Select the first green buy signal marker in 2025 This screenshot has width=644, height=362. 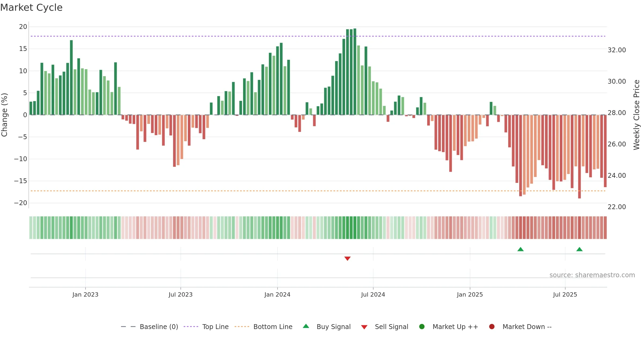pos(521,249)
